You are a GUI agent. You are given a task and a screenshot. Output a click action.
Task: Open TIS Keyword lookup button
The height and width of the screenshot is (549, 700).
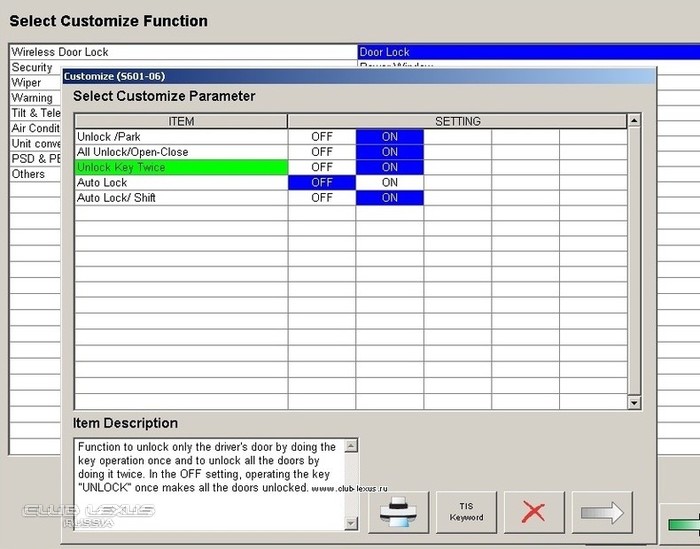[466, 512]
